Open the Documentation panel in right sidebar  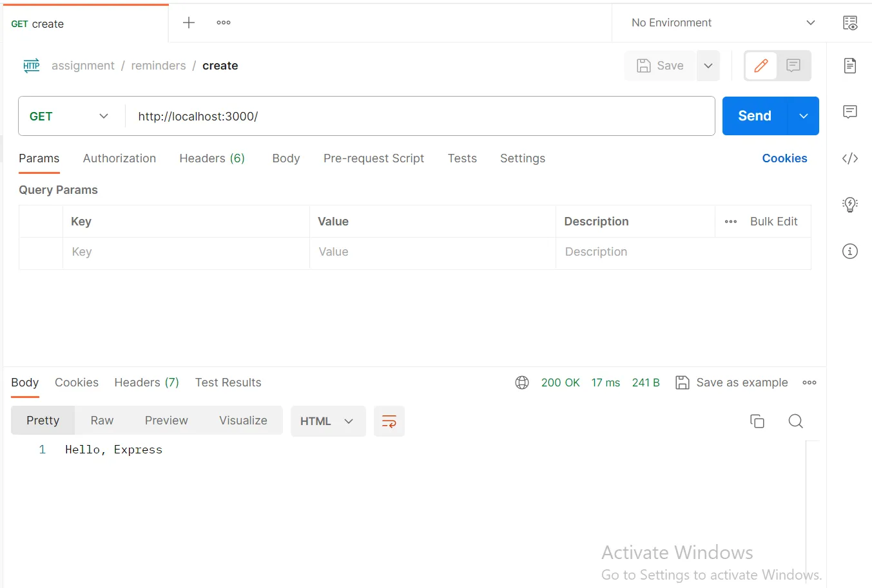[849, 66]
